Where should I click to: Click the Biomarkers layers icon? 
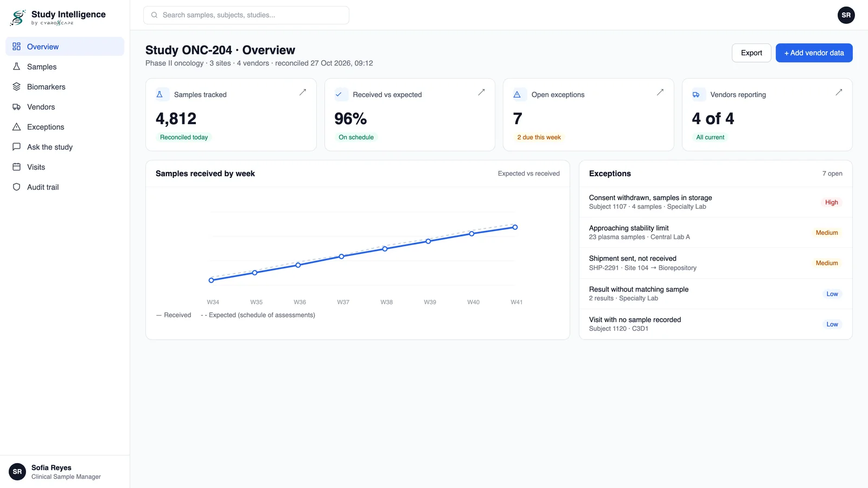point(16,87)
